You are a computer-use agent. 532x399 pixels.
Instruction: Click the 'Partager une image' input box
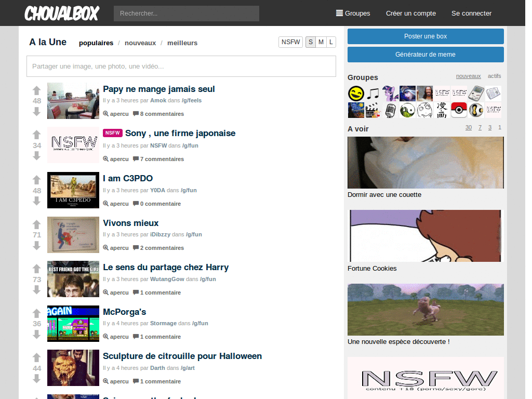[x=181, y=66]
